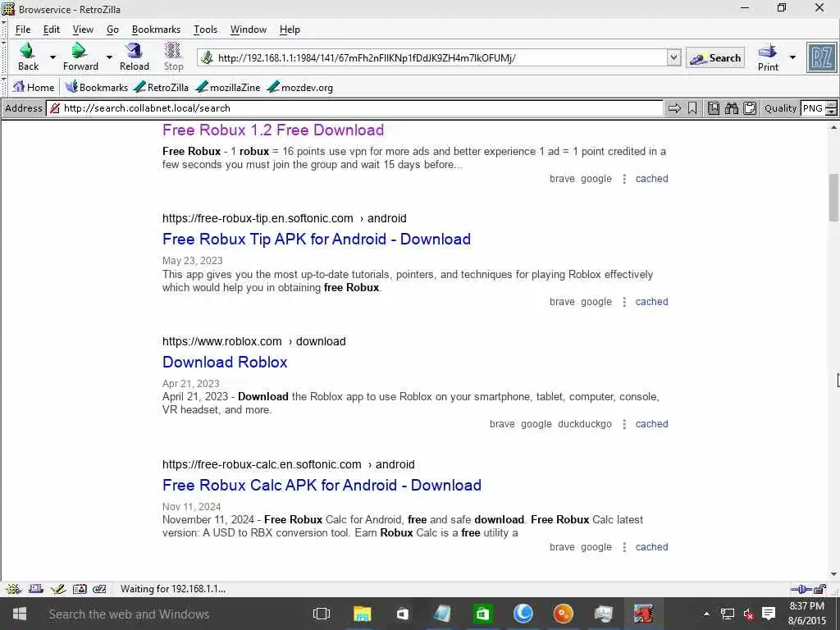Open the Action Center notifications icon

tap(769, 614)
